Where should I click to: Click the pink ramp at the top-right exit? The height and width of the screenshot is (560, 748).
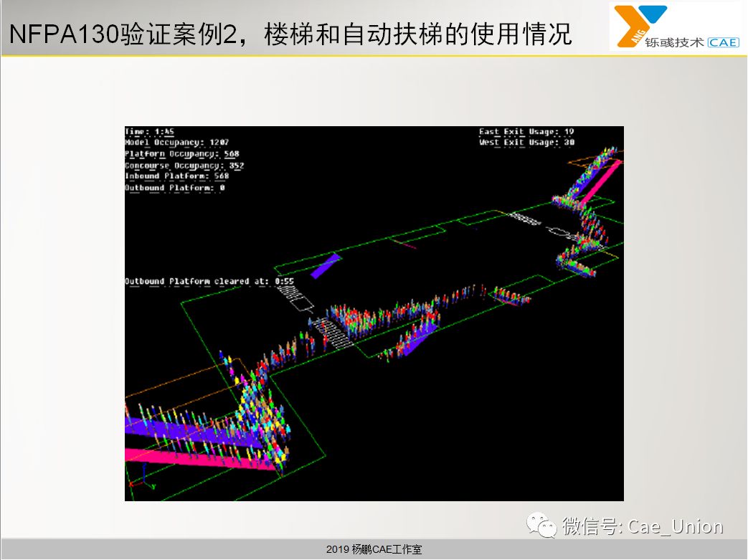600,183
